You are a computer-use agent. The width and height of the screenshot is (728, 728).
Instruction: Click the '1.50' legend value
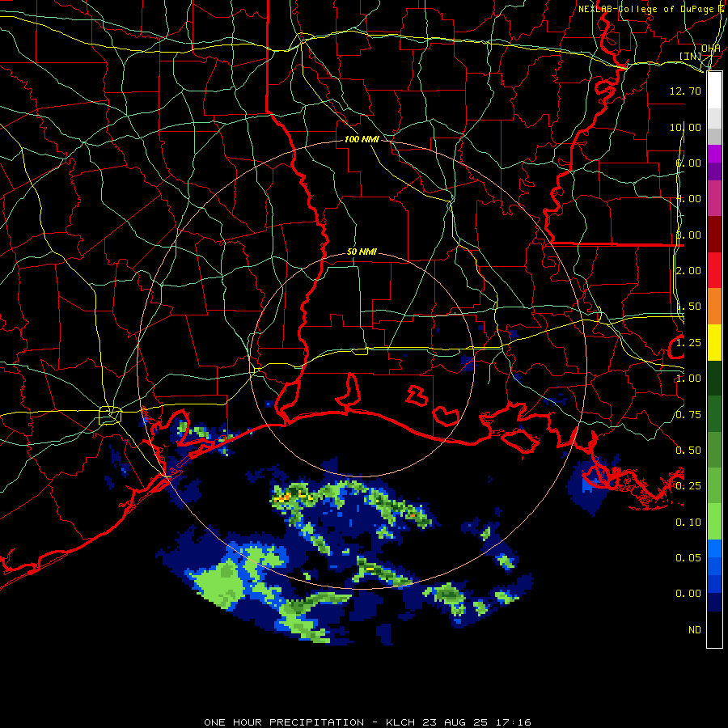pyautogui.click(x=688, y=307)
